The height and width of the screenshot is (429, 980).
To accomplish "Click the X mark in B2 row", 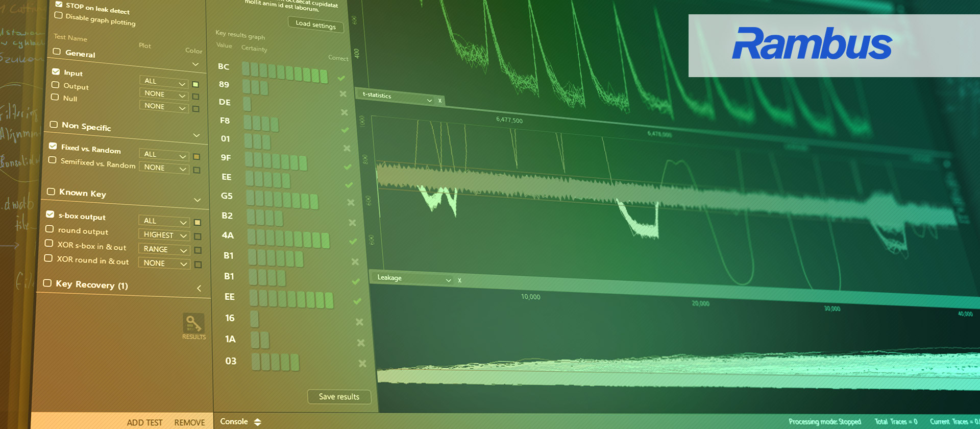I will pyautogui.click(x=352, y=223).
